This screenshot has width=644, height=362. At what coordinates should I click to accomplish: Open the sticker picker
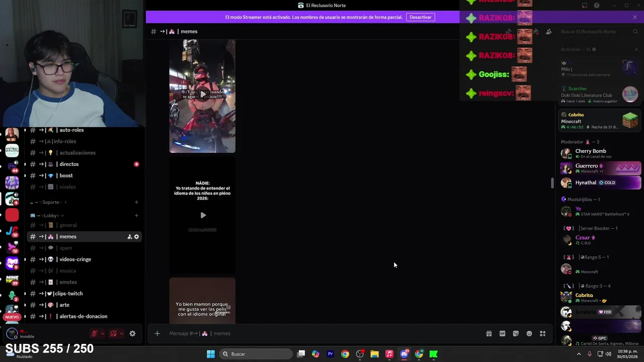(x=516, y=333)
